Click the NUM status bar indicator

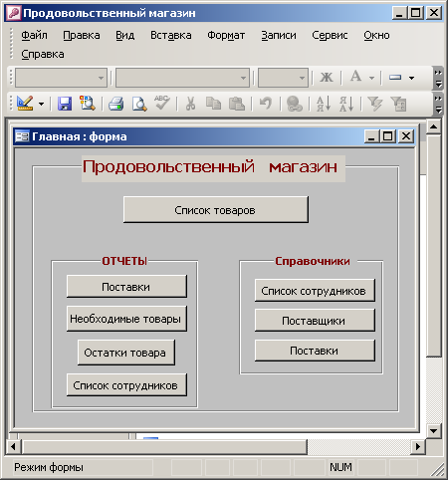click(x=340, y=467)
